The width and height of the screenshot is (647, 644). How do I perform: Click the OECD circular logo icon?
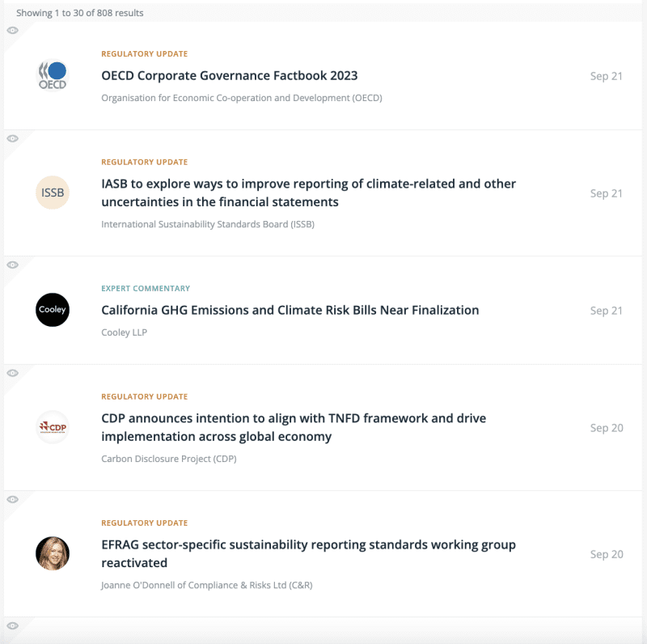coord(53,73)
